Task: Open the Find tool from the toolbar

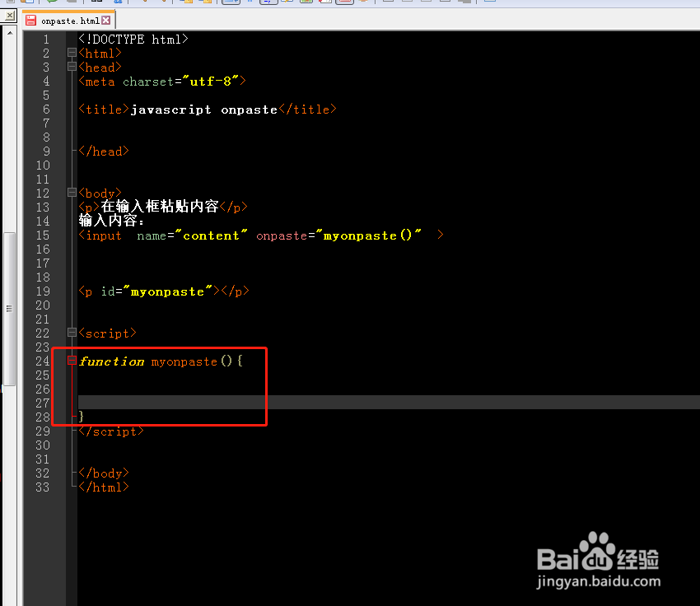Action: click(x=118, y=3)
